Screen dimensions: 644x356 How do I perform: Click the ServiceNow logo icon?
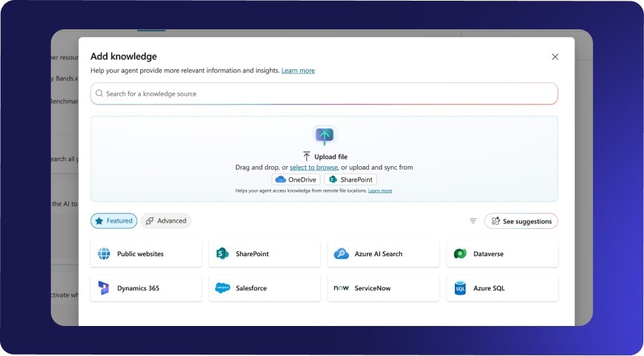(341, 288)
